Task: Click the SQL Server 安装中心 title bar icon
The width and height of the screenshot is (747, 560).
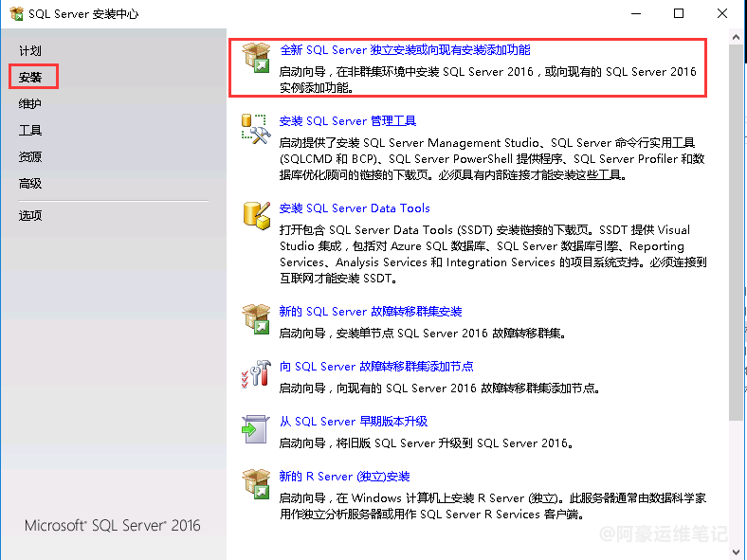Action: (x=16, y=13)
